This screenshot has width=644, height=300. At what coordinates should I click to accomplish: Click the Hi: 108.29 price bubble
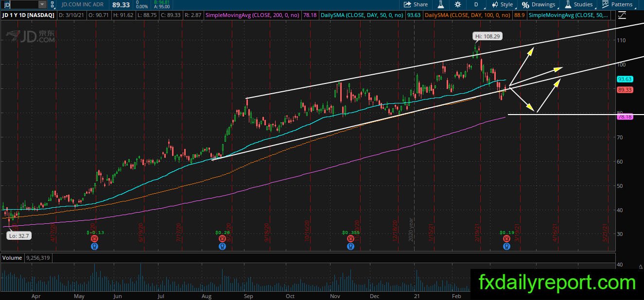487,36
